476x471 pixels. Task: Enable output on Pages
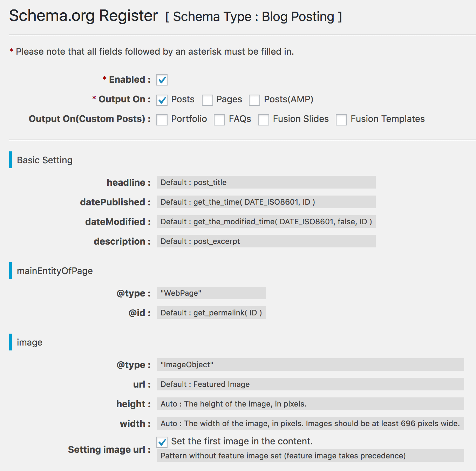click(208, 100)
